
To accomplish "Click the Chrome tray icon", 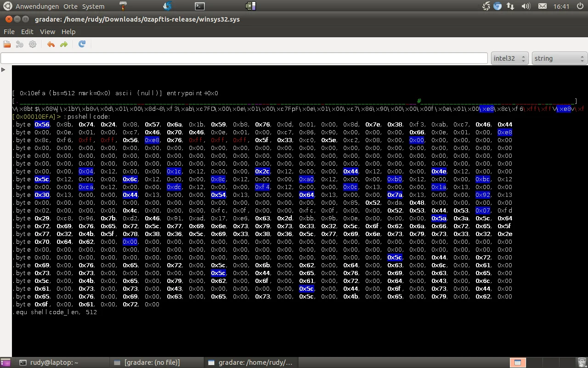I will [498, 6].
